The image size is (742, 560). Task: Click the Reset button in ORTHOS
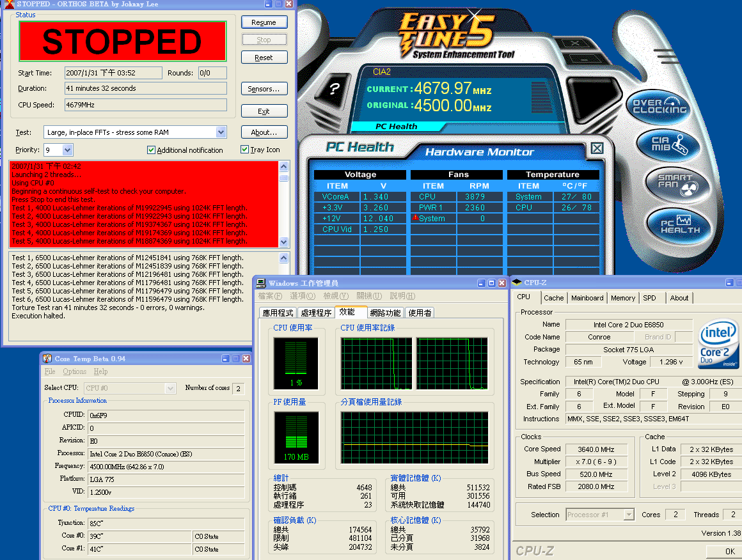coord(264,58)
